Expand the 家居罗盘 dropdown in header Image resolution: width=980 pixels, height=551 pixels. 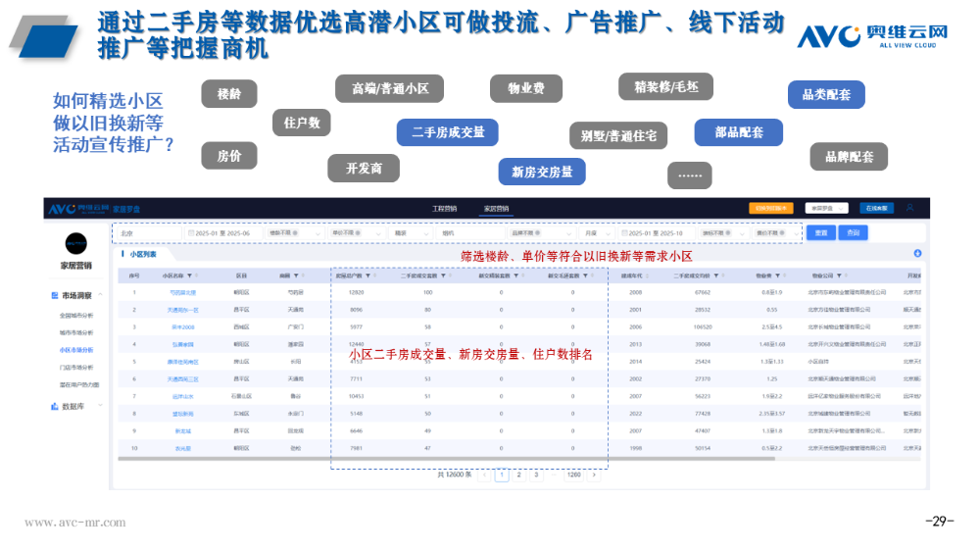click(x=828, y=208)
